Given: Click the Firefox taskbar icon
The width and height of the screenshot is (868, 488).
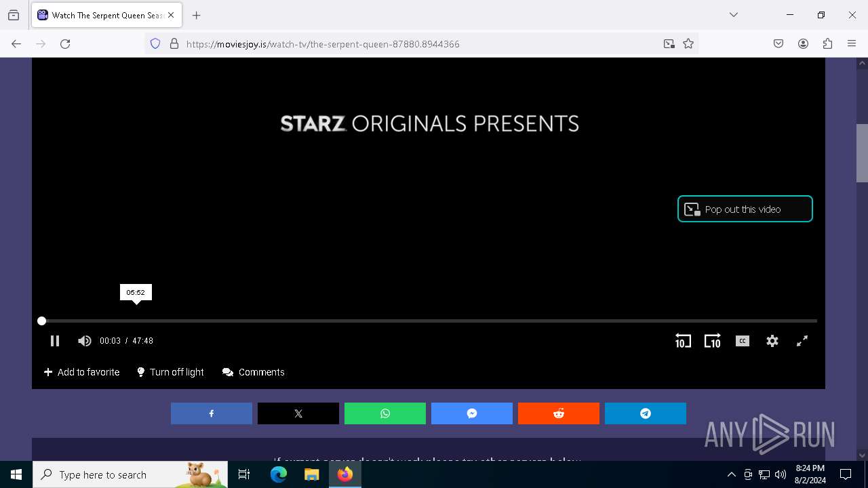Looking at the screenshot, I should 344,474.
